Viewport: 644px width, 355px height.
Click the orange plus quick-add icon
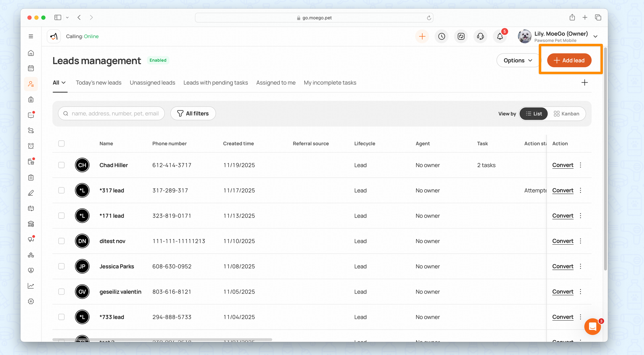tap(422, 36)
